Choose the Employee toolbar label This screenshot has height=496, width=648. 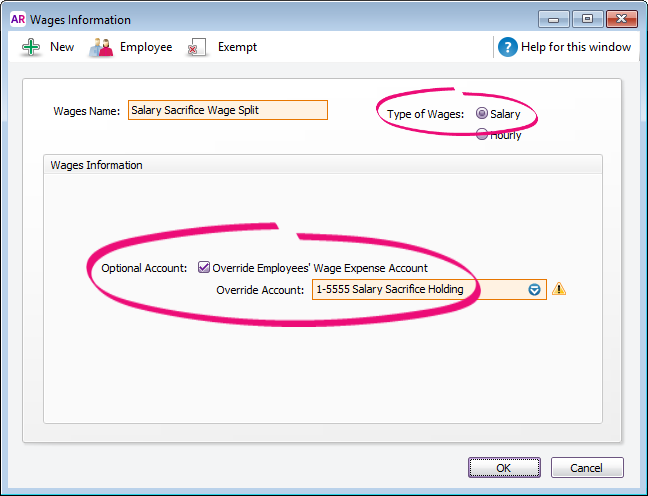coord(146,47)
